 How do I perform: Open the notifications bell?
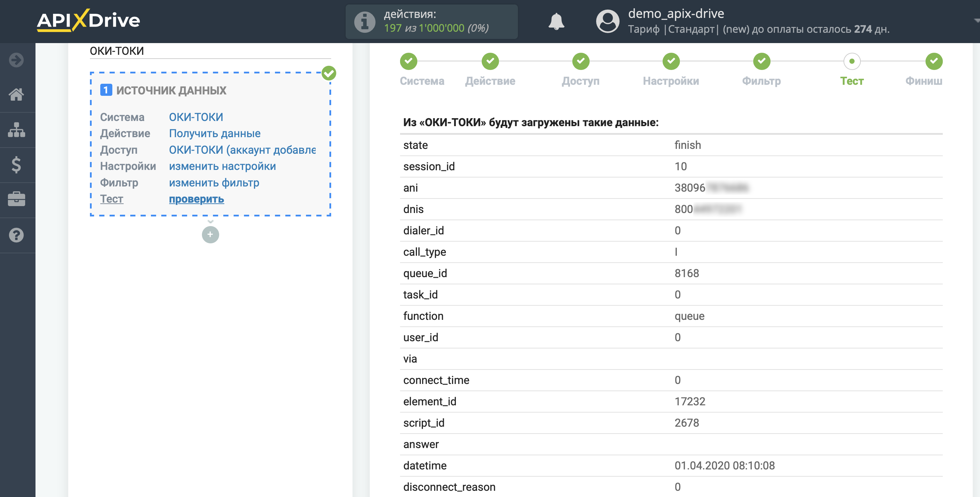click(x=556, y=21)
